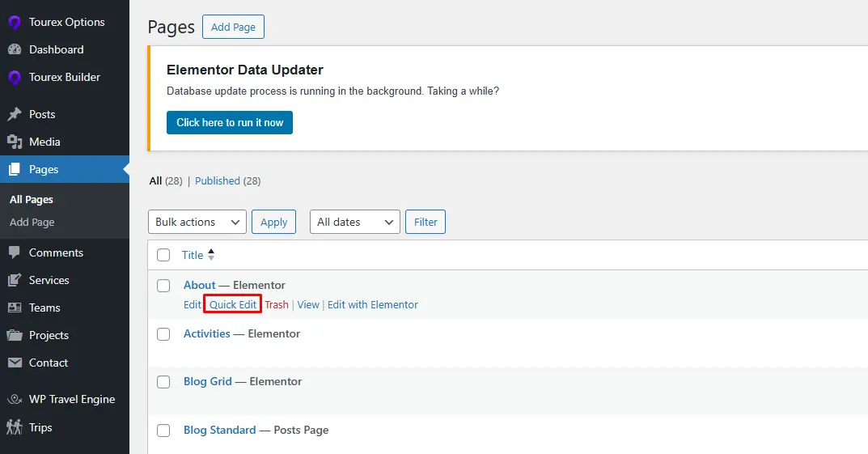Click 'Click here to run it now'
The height and width of the screenshot is (454, 868).
click(x=230, y=123)
